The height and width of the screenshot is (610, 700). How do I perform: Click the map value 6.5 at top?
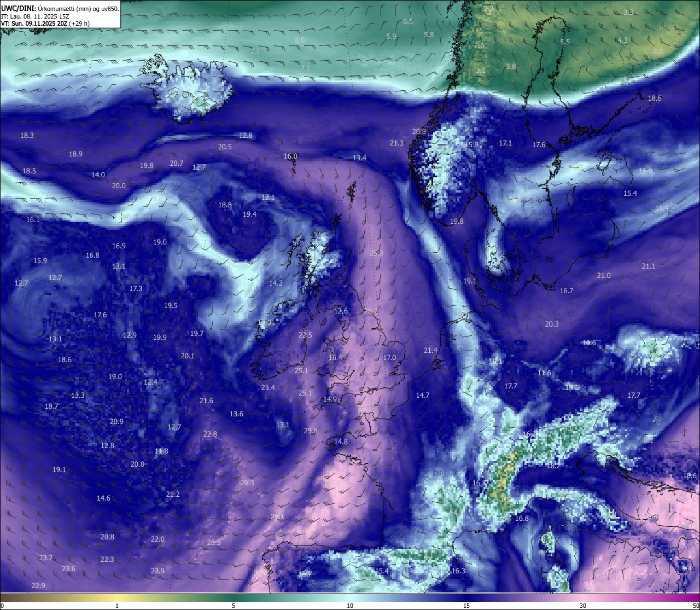(x=408, y=22)
